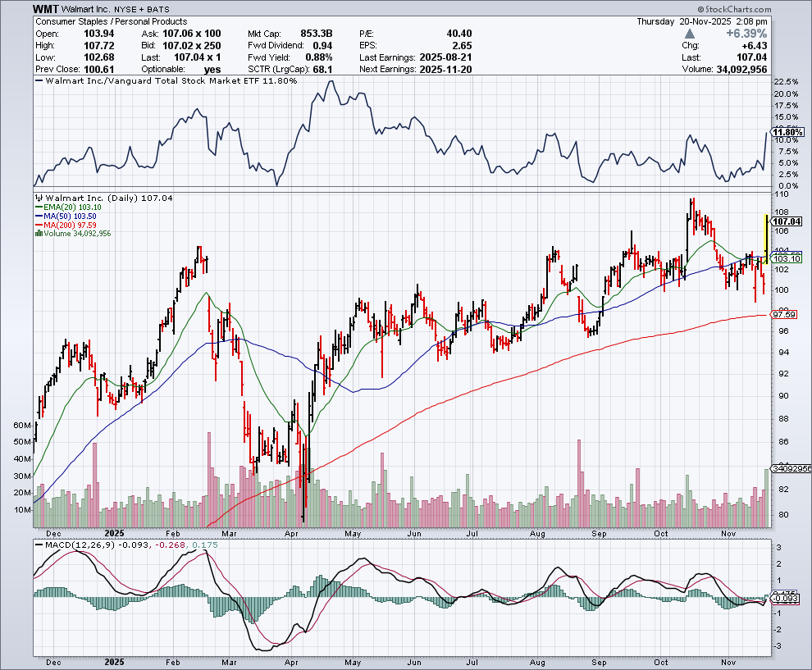Click the 107.04 current price axis label
Image resolution: width=812 pixels, height=670 pixels.
[786, 221]
